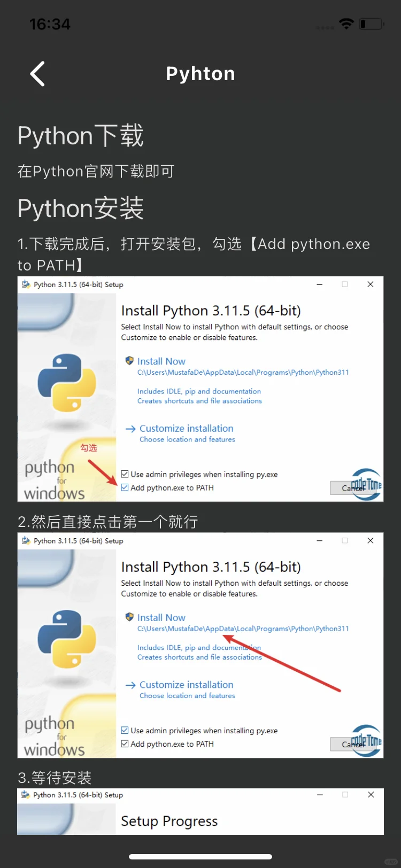Image resolution: width=401 pixels, height=868 pixels.
Task: Click the setup title-bar icon in Setup Progress window
Action: coord(25,795)
